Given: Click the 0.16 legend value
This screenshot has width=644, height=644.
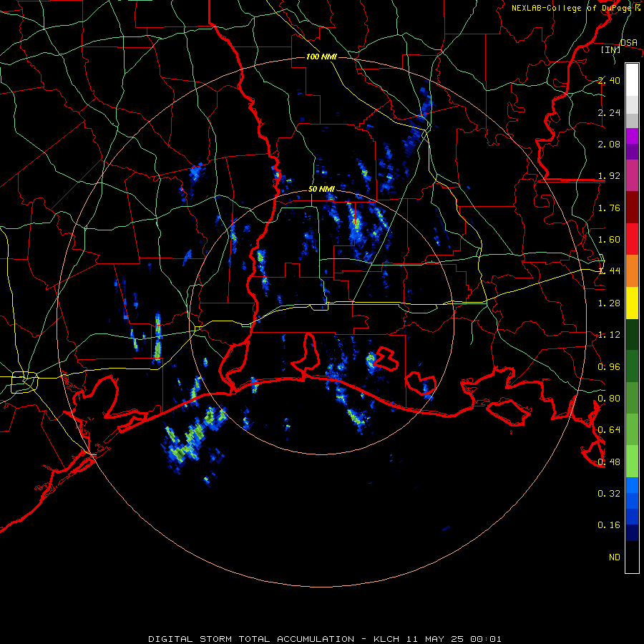Looking at the screenshot, I should pyautogui.click(x=609, y=525).
